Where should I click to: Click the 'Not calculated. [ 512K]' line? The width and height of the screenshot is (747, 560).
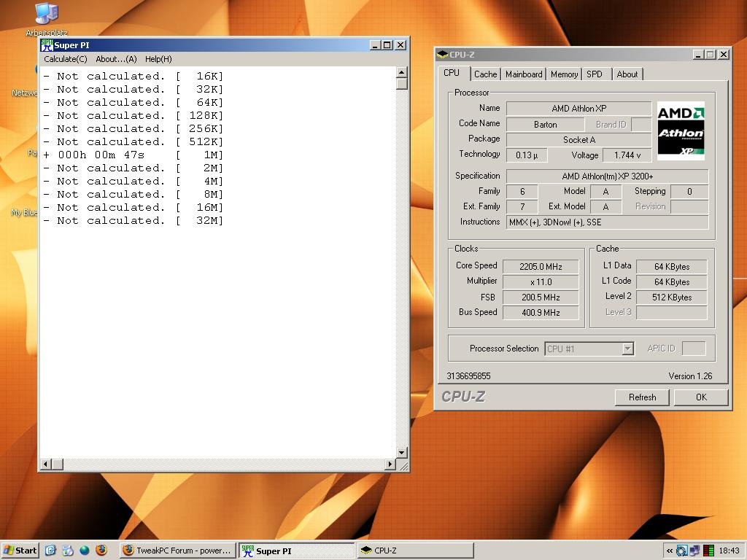[x=133, y=142]
